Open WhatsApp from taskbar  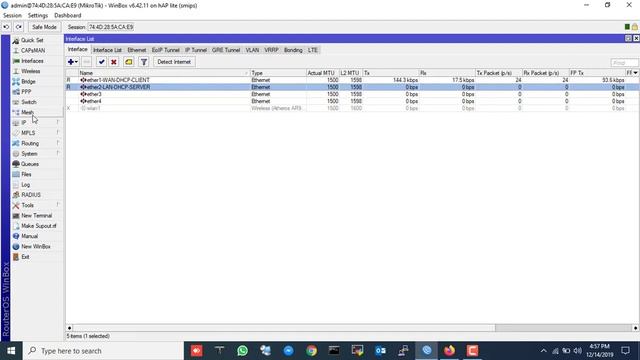coord(242,351)
